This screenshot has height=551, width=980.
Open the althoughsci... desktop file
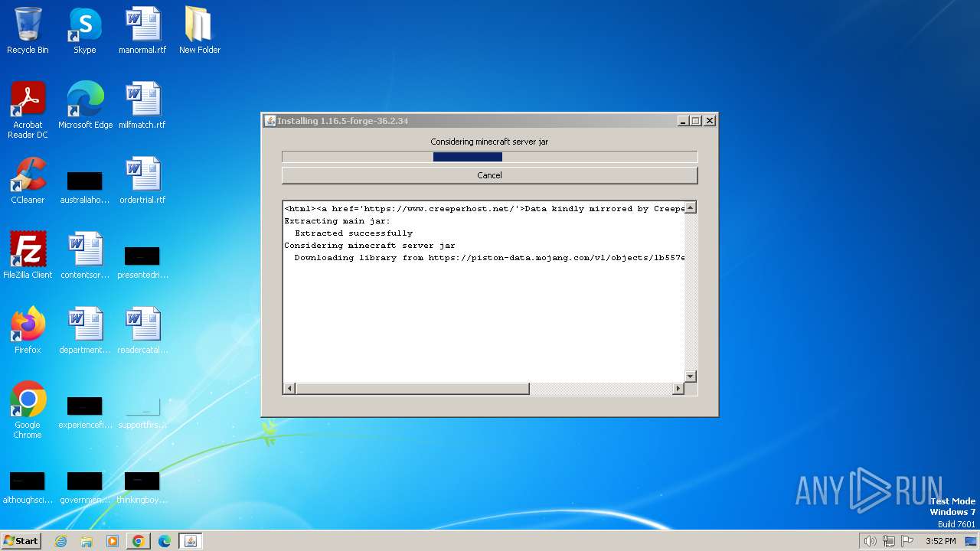point(28,487)
